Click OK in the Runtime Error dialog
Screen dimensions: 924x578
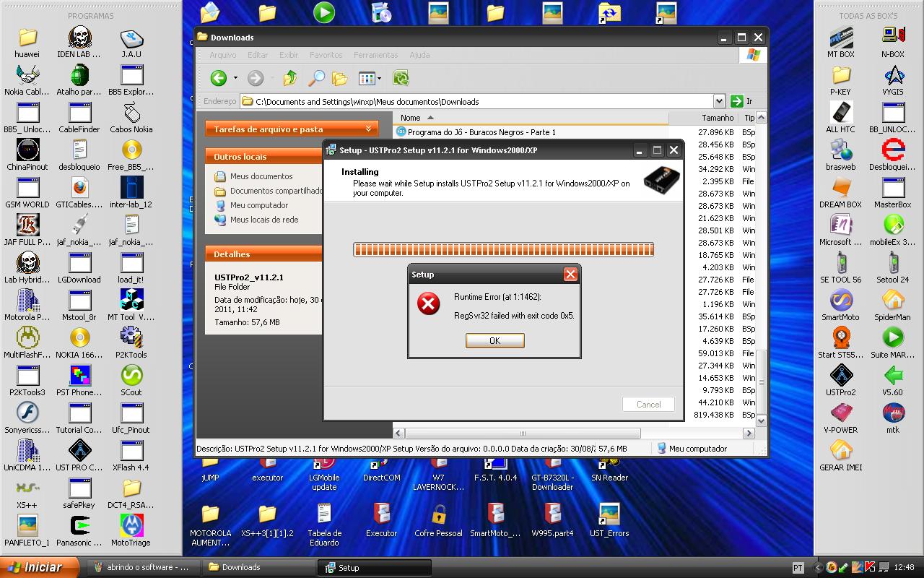(494, 340)
